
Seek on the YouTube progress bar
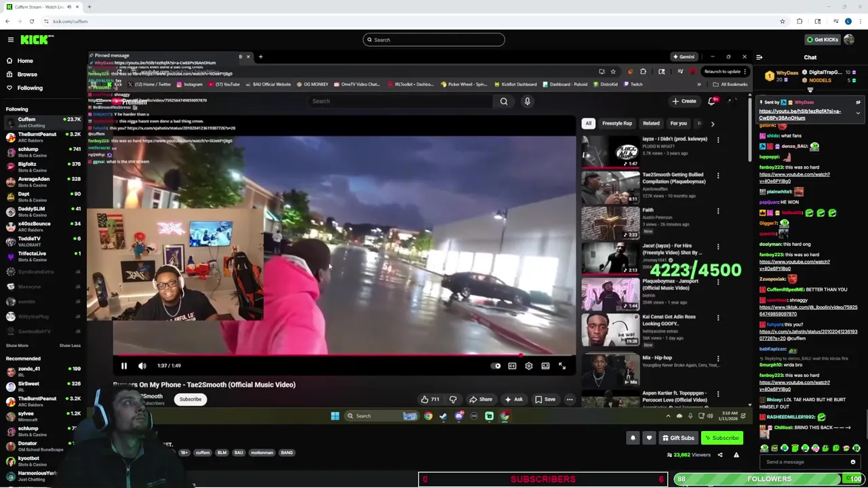344,355
